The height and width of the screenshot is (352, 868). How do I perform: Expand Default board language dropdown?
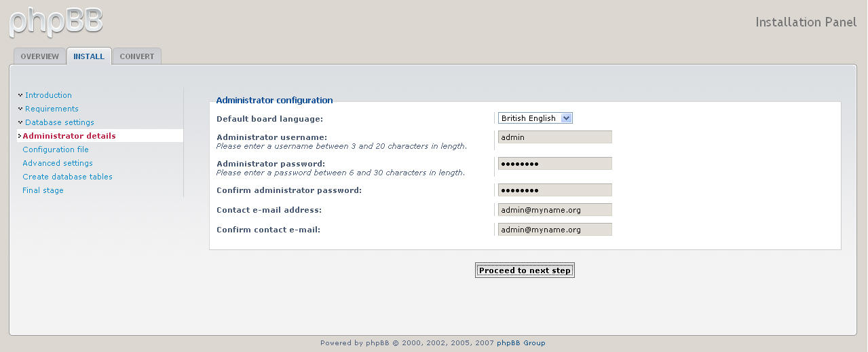[x=535, y=118]
